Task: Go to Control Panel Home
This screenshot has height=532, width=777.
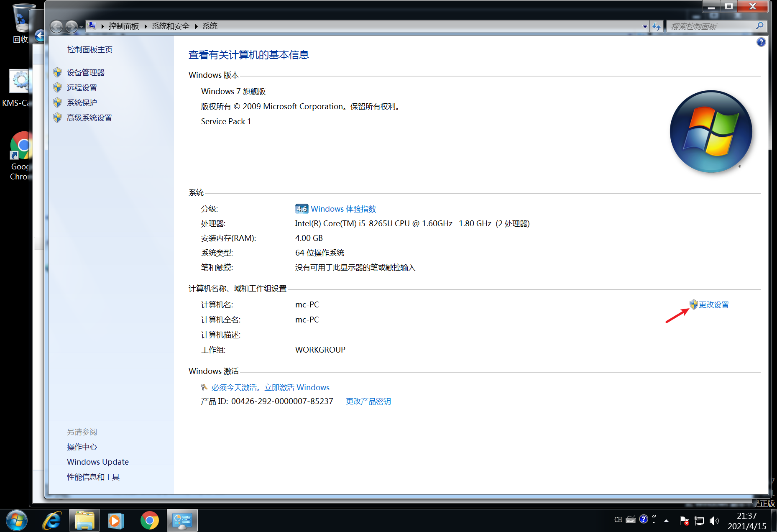Action: pyautogui.click(x=90, y=49)
